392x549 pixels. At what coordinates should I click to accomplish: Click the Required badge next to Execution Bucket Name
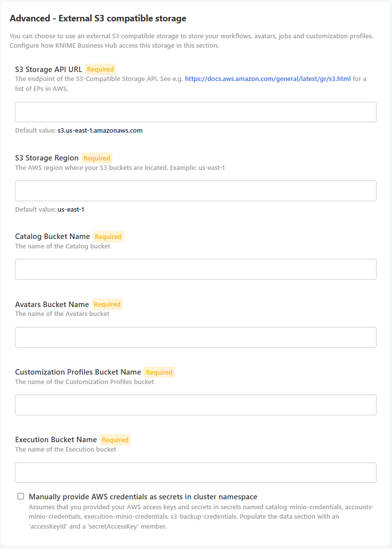tap(115, 440)
